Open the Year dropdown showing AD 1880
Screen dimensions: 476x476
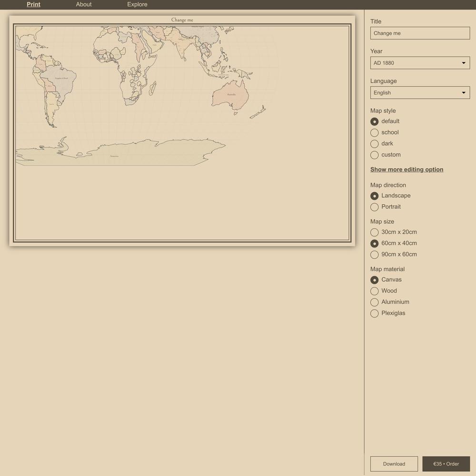[420, 63]
